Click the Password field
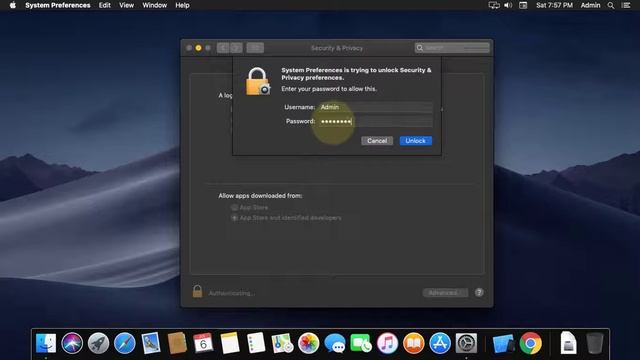Screen dimensions: 640x360 coord(375,121)
